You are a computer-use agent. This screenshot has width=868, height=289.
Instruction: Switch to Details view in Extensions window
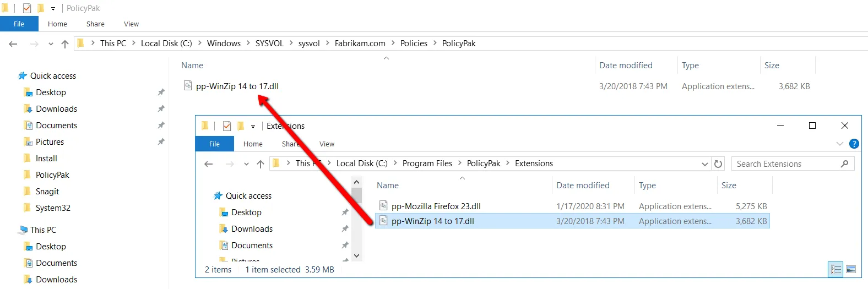coord(836,270)
